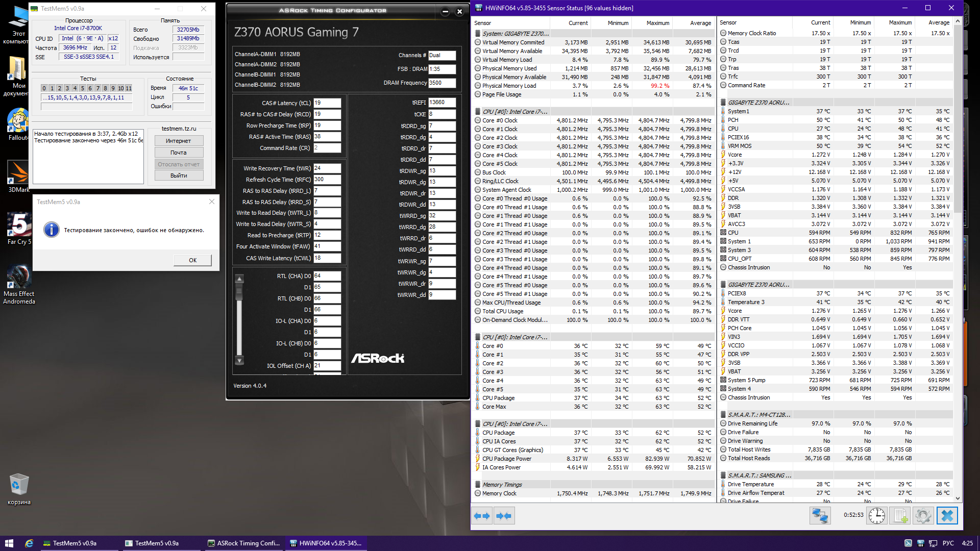Click the CAS# Latency (tCL) value field

[327, 103]
